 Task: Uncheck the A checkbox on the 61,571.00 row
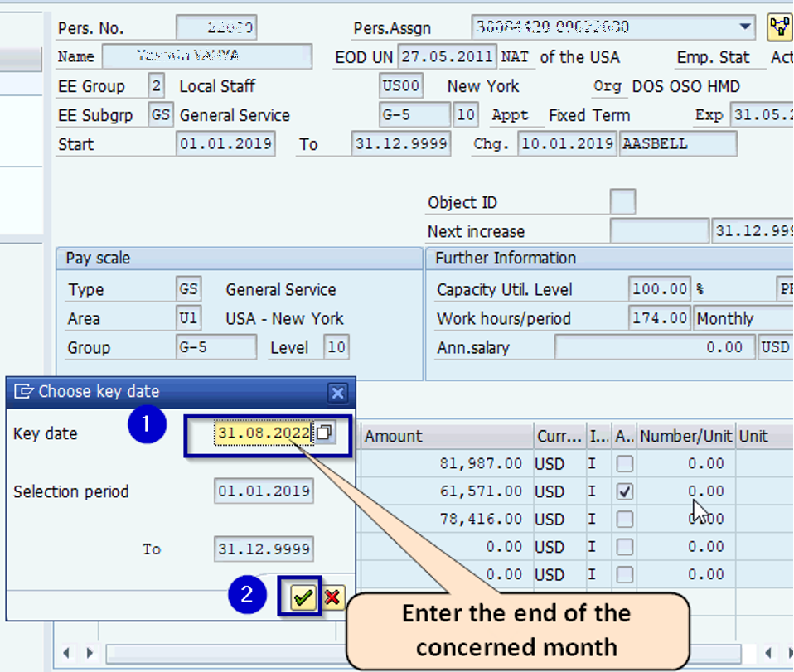pyautogui.click(x=624, y=491)
